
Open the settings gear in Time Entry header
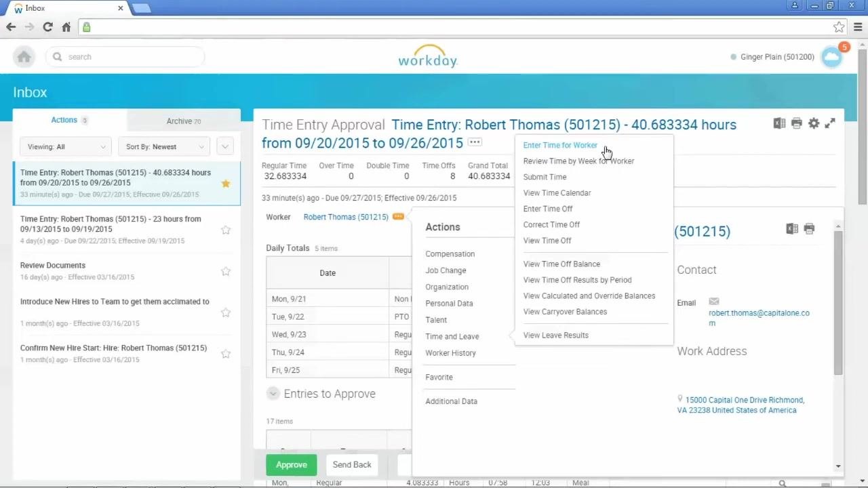coord(814,123)
